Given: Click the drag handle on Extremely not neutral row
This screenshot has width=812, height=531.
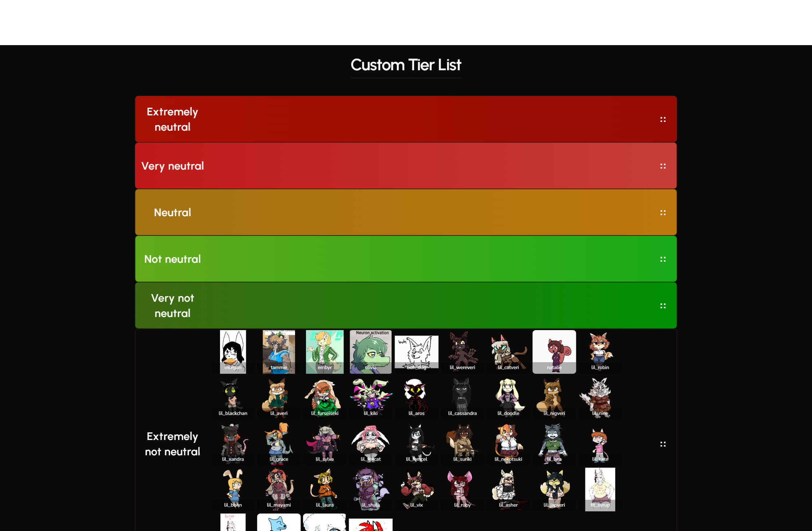Looking at the screenshot, I should click(x=663, y=444).
